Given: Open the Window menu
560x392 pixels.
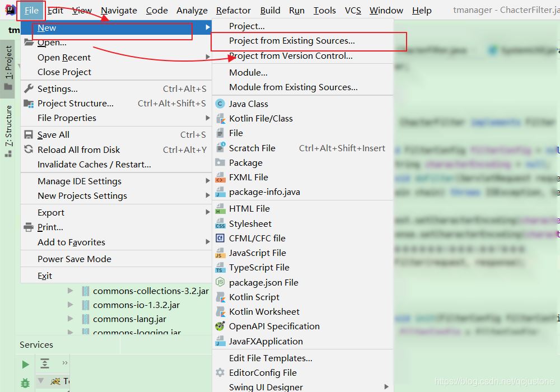Looking at the screenshot, I should (x=386, y=11).
